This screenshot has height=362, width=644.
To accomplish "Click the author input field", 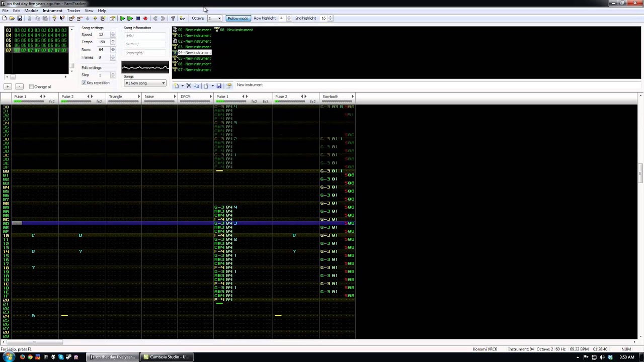I will tap(145, 44).
